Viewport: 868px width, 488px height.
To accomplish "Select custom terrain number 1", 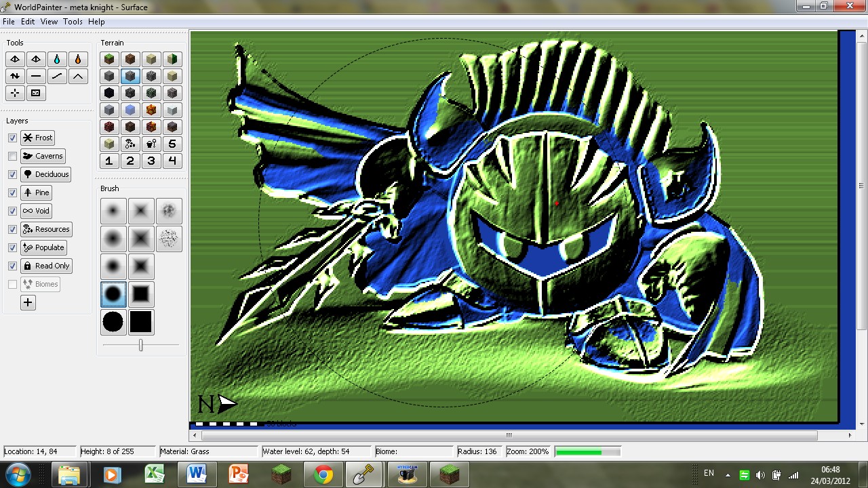I will click(109, 161).
